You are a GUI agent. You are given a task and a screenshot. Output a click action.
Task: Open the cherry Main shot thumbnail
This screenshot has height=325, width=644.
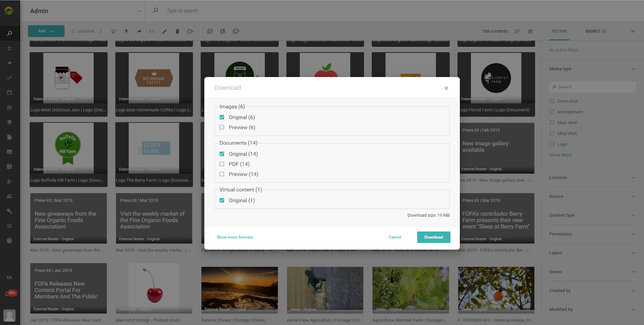coord(154,288)
